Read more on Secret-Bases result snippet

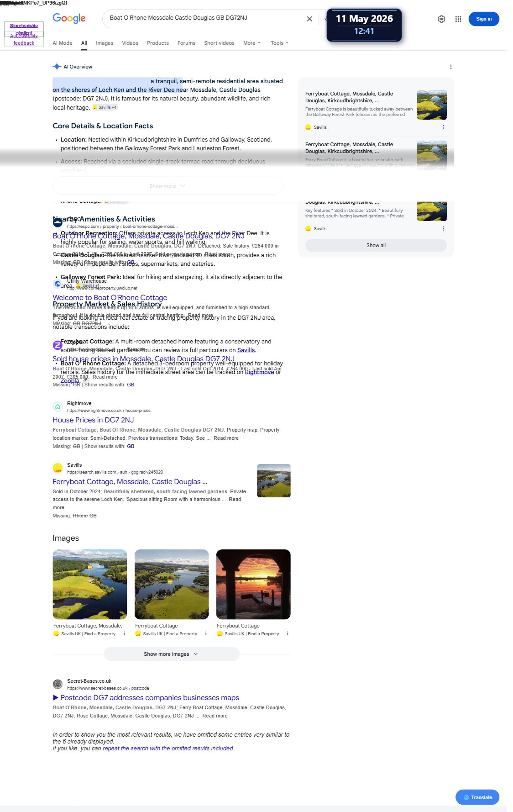click(215, 716)
